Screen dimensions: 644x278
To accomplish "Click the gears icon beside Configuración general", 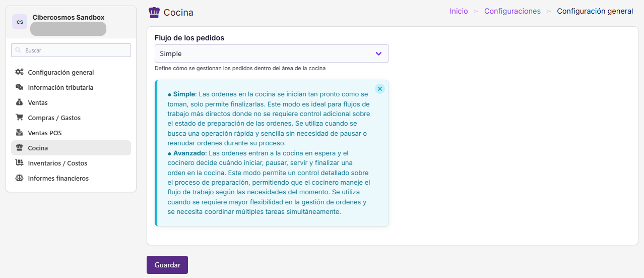I will click(19, 72).
